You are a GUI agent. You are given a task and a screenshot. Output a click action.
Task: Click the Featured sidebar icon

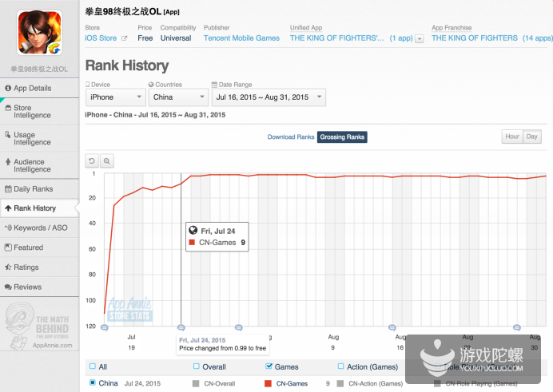(x=8, y=247)
